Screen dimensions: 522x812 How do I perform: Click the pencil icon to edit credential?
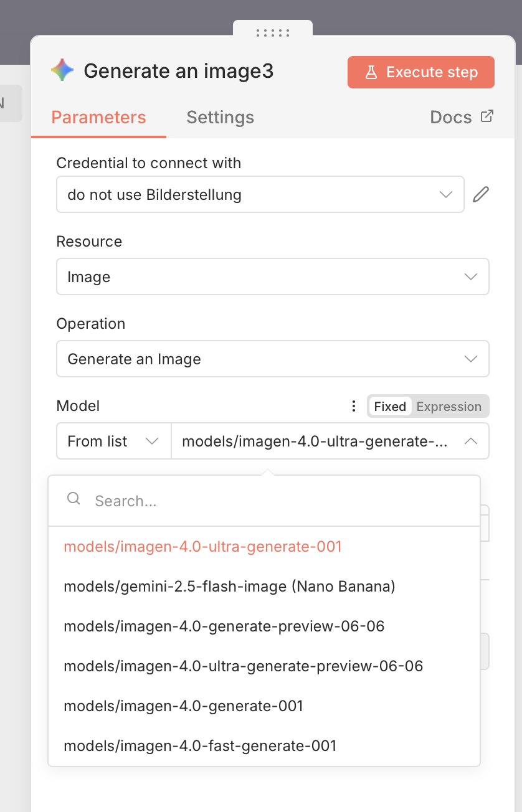coord(481,195)
